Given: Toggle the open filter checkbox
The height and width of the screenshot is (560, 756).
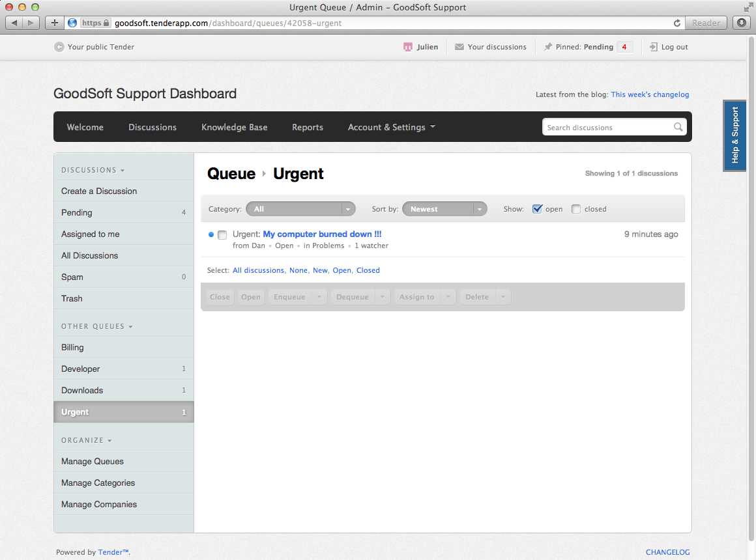Looking at the screenshot, I should pos(537,208).
